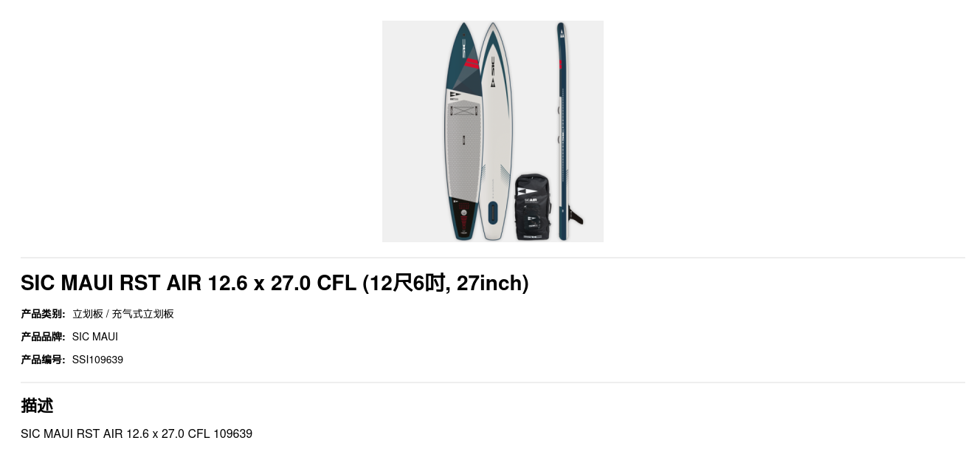Viewport: 980px width, 463px height.
Task: Click the black fin on the side-view board
Action: click(574, 215)
